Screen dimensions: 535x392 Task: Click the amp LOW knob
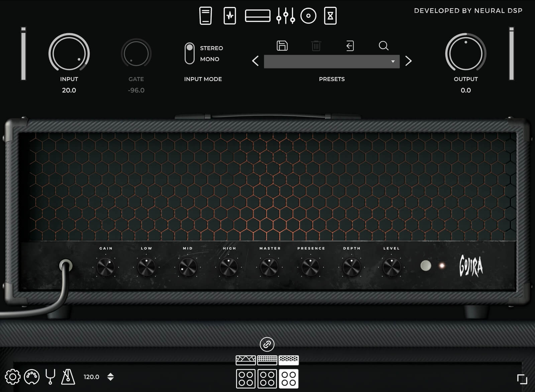click(x=146, y=267)
